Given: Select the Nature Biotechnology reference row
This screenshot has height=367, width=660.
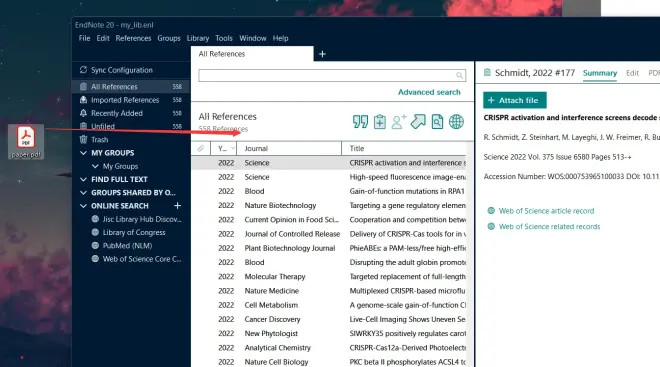Looking at the screenshot, I should (329, 205).
